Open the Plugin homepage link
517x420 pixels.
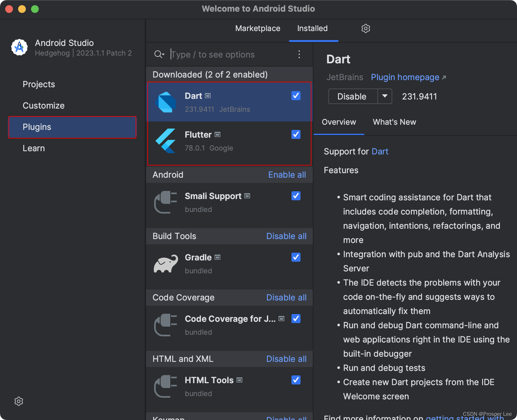tap(405, 77)
